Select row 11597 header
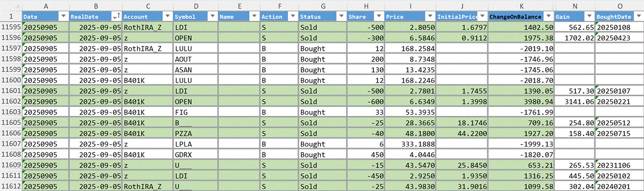644x191 pixels. point(11,49)
